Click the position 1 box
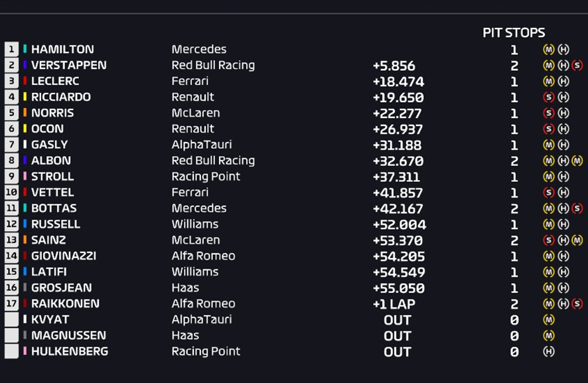The height and width of the screenshot is (383, 588). [x=12, y=49]
